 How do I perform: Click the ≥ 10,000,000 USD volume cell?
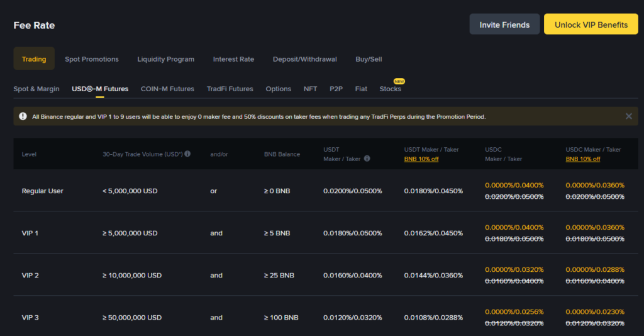[132, 275]
